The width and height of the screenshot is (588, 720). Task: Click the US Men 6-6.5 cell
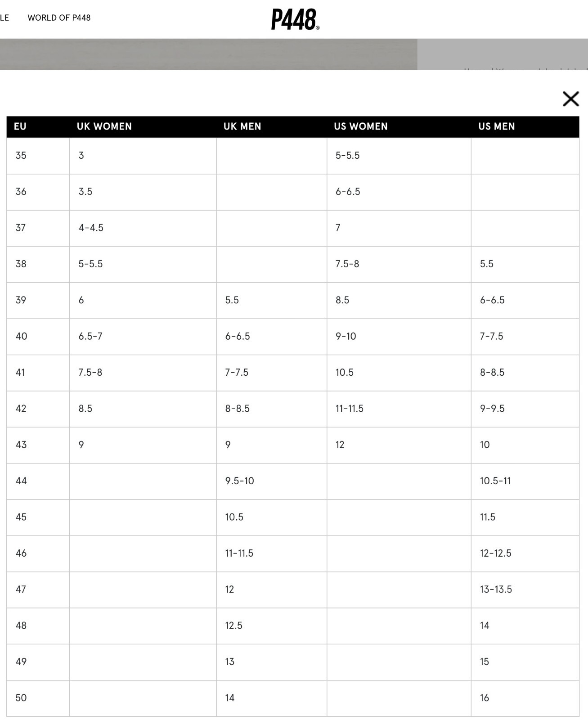(x=525, y=301)
